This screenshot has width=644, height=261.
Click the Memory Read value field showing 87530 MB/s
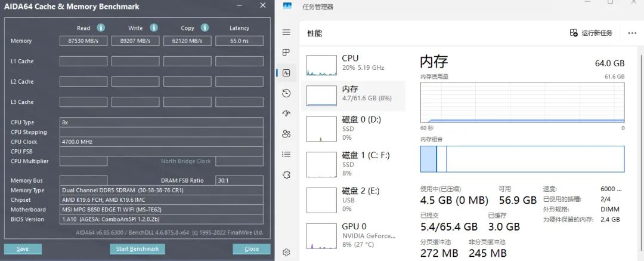(x=83, y=41)
